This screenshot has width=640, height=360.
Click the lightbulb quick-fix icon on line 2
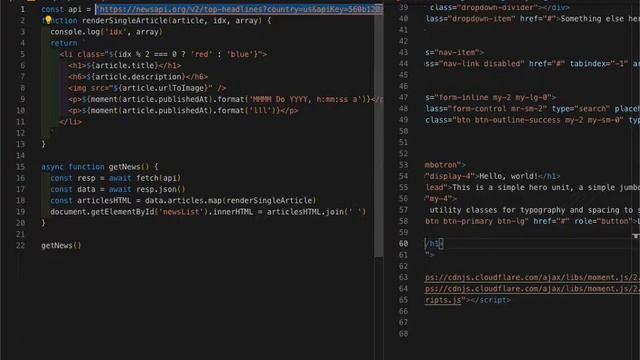(x=48, y=20)
